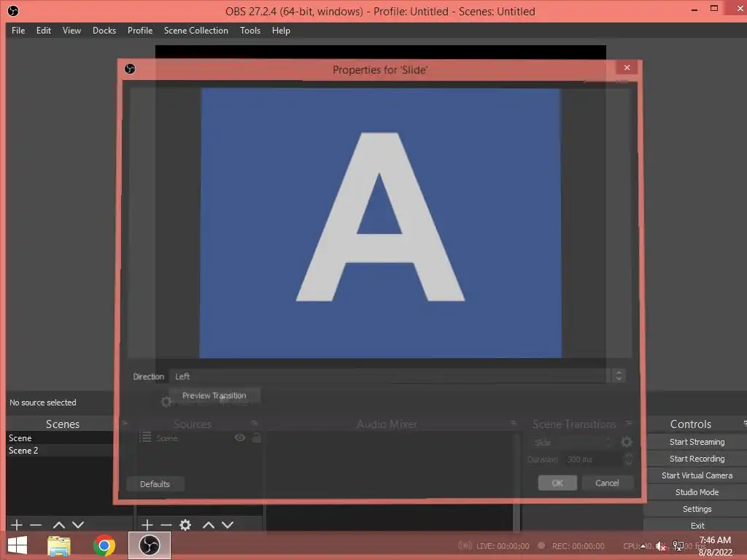Click the OBS logo in the Properties dialog title
This screenshot has height=560, width=747.
pos(130,69)
